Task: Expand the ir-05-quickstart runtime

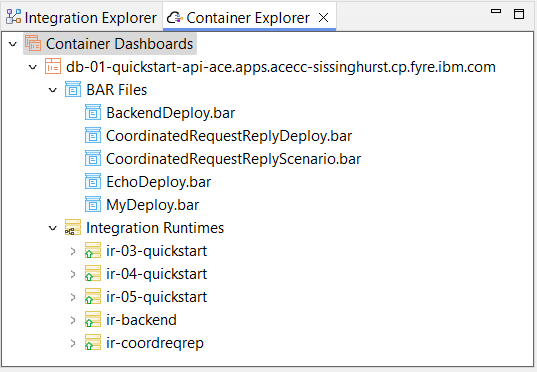Action: point(73,297)
